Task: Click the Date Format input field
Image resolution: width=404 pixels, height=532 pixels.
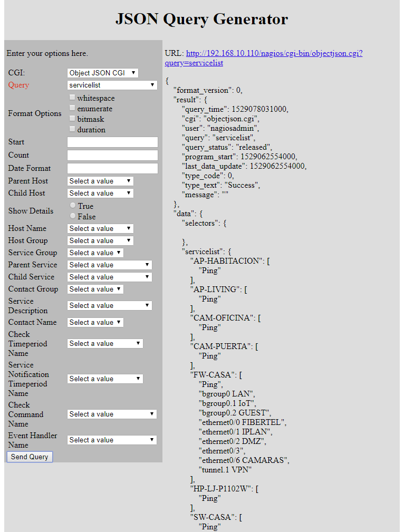Action: pyautogui.click(x=112, y=169)
